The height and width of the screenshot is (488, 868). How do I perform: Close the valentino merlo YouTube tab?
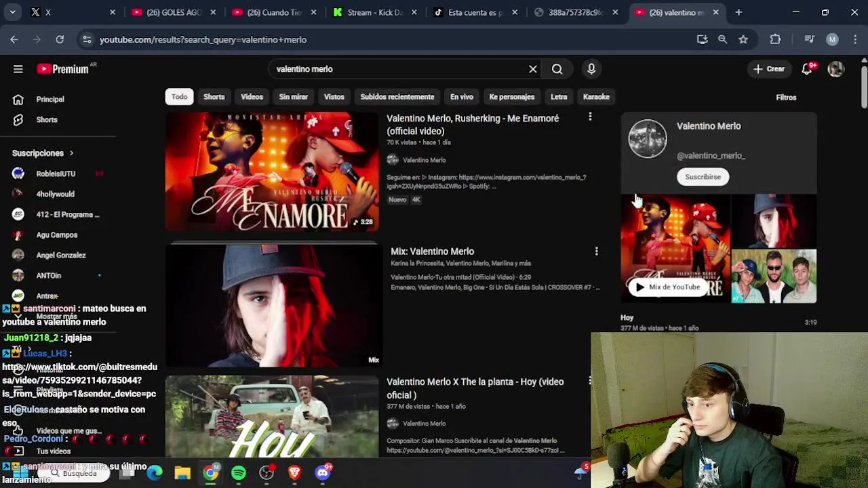[x=715, y=12]
